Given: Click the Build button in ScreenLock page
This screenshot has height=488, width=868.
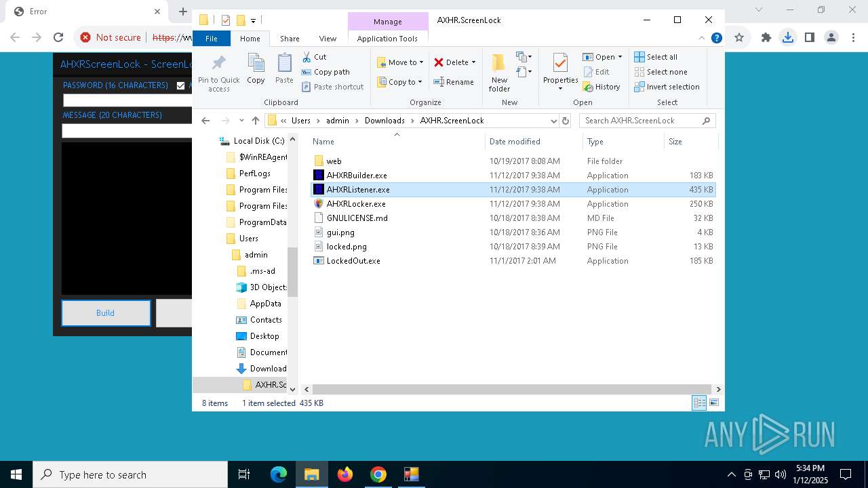Looking at the screenshot, I should click(106, 313).
